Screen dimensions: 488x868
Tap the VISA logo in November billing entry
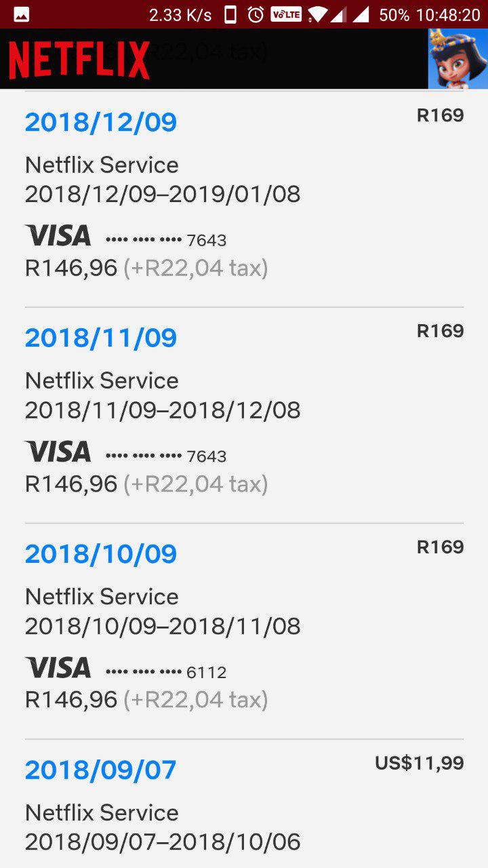pos(58,452)
